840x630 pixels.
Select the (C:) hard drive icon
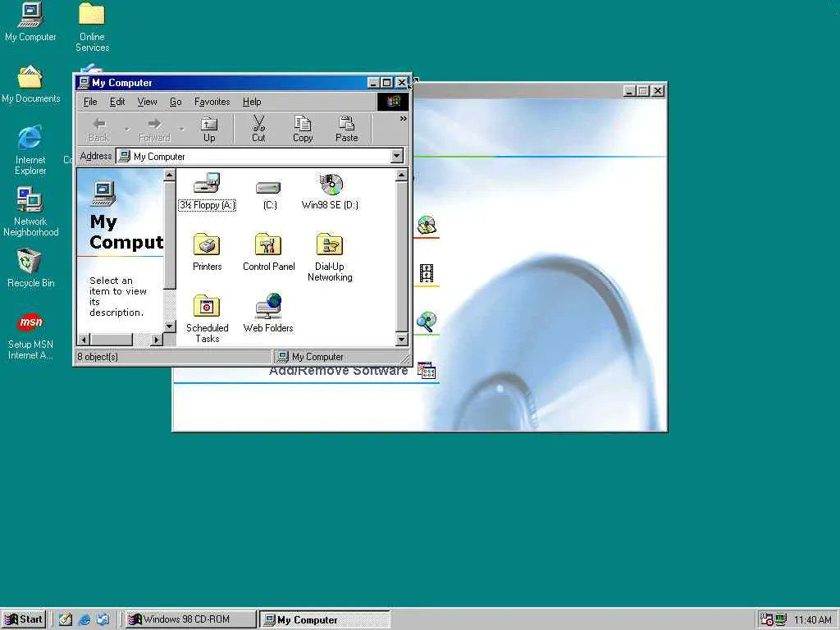pyautogui.click(x=269, y=194)
